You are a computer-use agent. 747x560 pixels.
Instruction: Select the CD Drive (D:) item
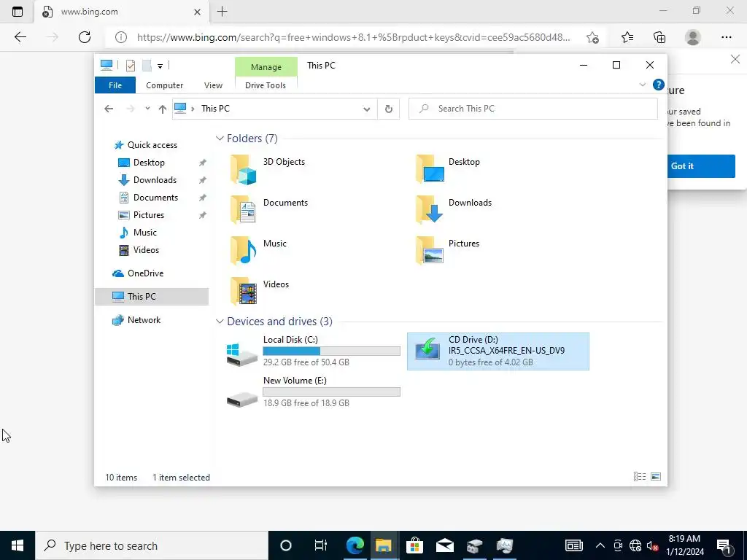click(498, 351)
